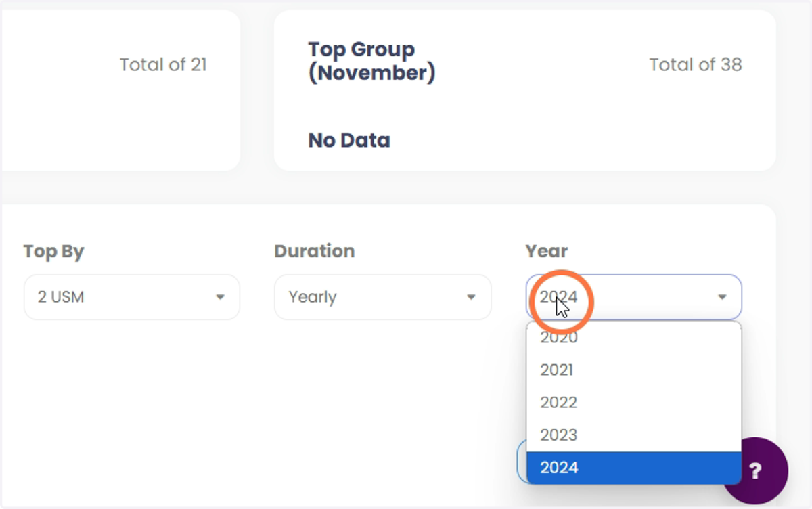Open the 2 USM dropdown
Viewport: 812px width, 509px height.
132,297
